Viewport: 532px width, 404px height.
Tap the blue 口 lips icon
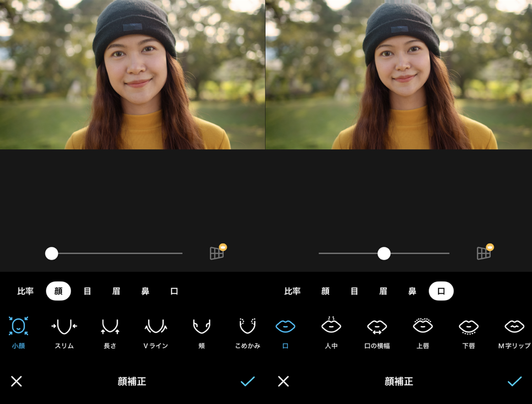[285, 327]
